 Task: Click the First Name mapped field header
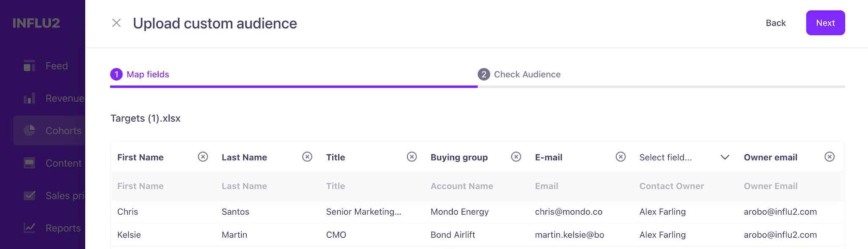coord(140,157)
